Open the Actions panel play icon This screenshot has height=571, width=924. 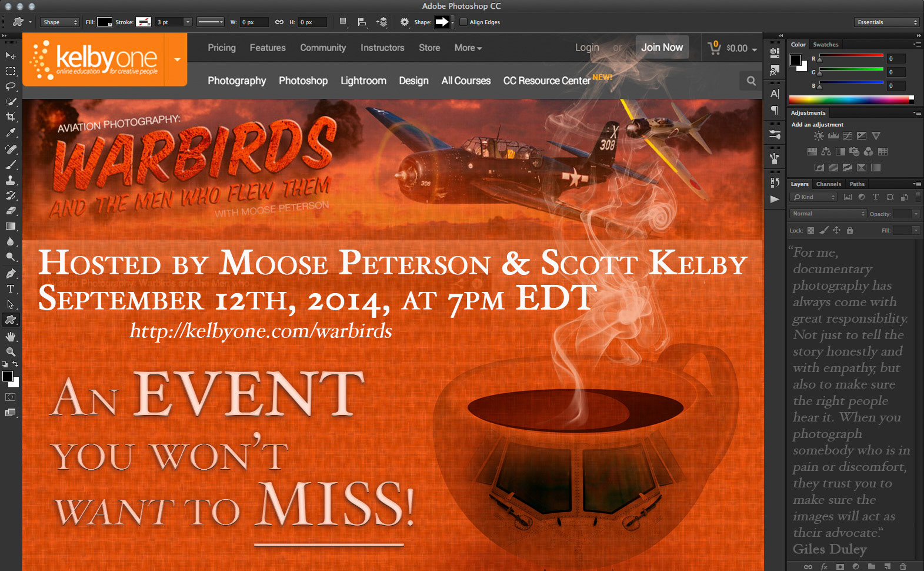pyautogui.click(x=775, y=199)
